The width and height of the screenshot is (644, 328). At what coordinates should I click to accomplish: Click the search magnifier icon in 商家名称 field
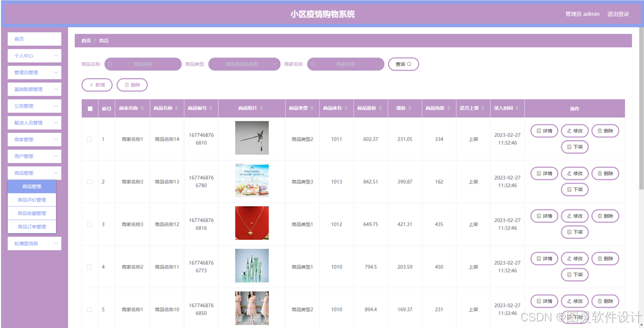(x=313, y=64)
